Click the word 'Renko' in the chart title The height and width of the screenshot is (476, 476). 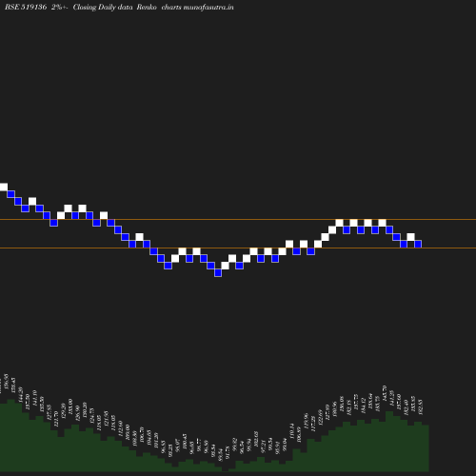tap(147, 7)
